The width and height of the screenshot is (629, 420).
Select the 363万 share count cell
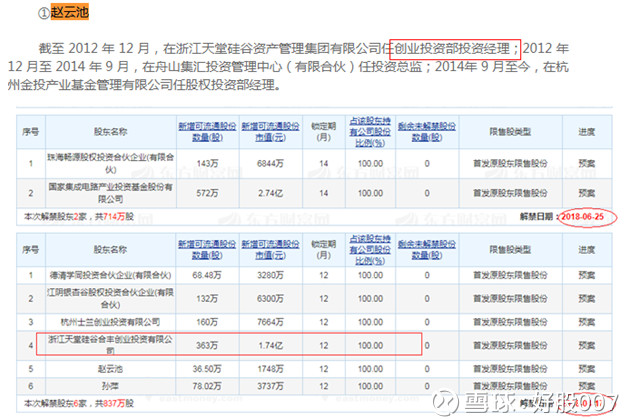click(207, 345)
